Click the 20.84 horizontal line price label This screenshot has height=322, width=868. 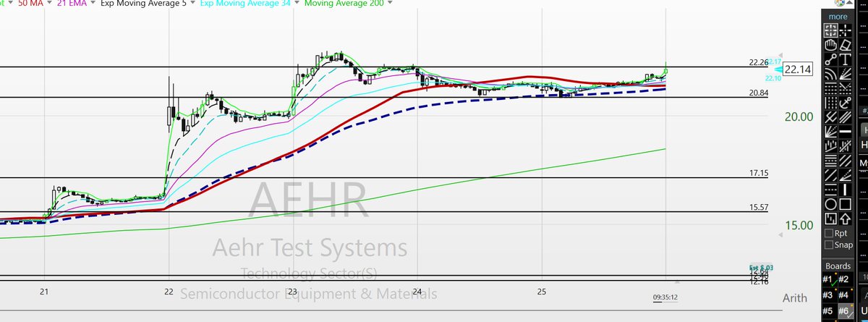coord(758,93)
